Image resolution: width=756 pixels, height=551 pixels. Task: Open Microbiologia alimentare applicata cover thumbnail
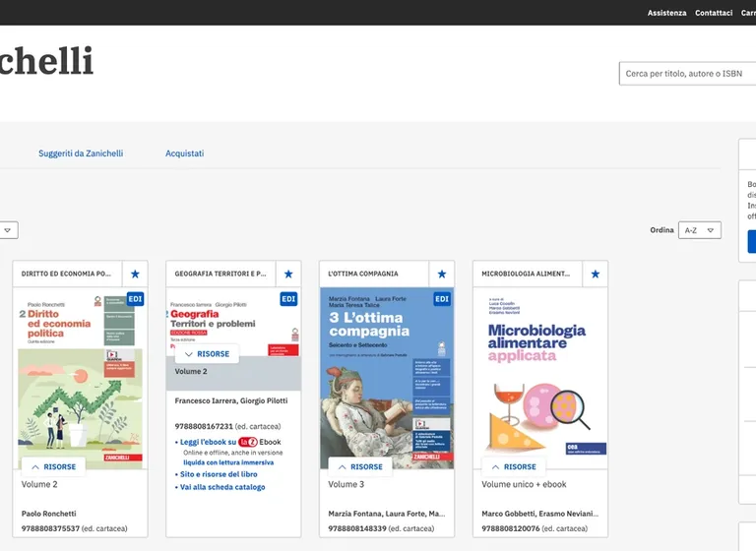pyautogui.click(x=540, y=379)
